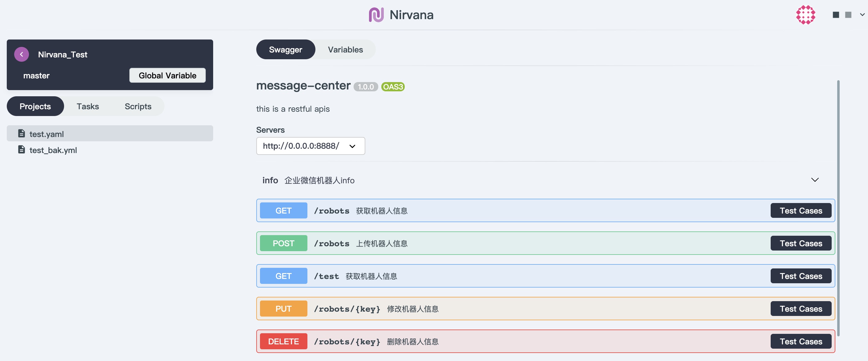868x361 pixels.
Task: Open the Scripts tab
Action: 138,106
